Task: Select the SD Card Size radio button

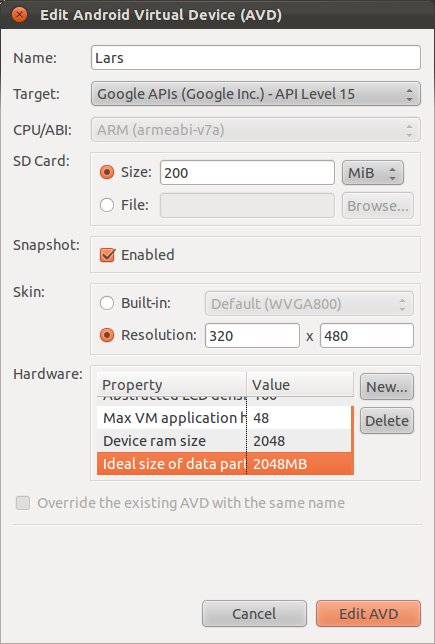Action: 107,172
